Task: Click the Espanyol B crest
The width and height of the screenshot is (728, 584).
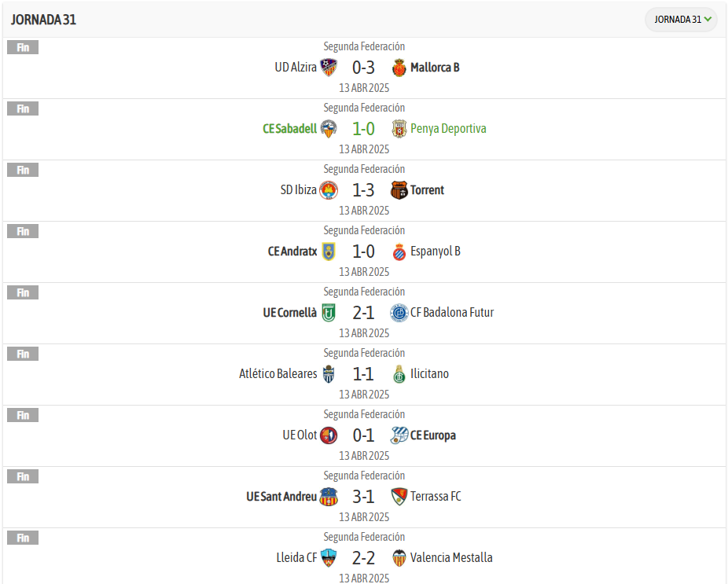Action: (399, 252)
